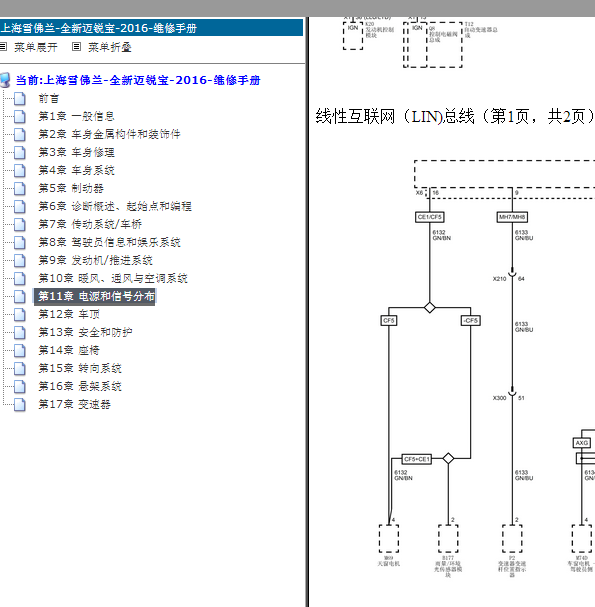Click the page icon beside 第12章
Screen dimensions: 595x607
(20, 315)
